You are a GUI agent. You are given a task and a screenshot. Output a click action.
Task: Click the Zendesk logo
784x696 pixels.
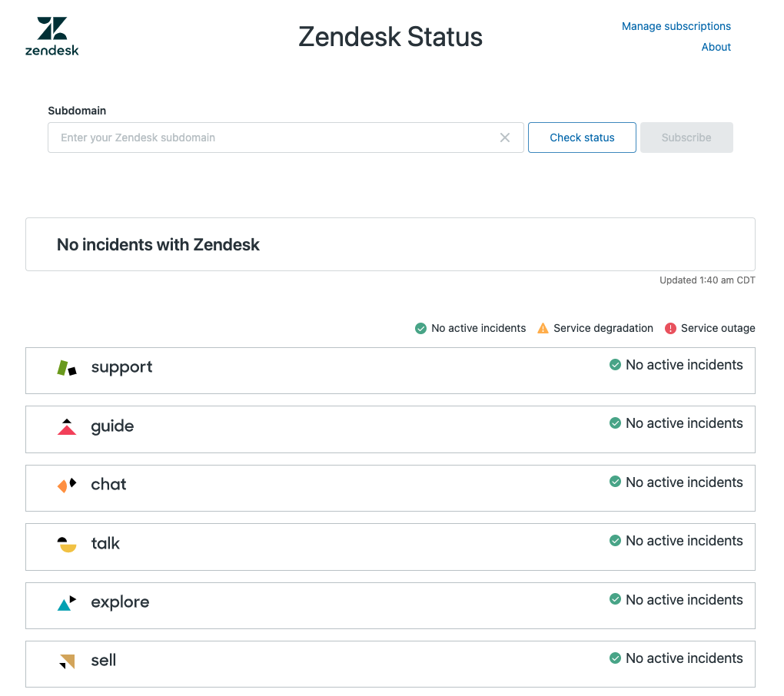(52, 36)
